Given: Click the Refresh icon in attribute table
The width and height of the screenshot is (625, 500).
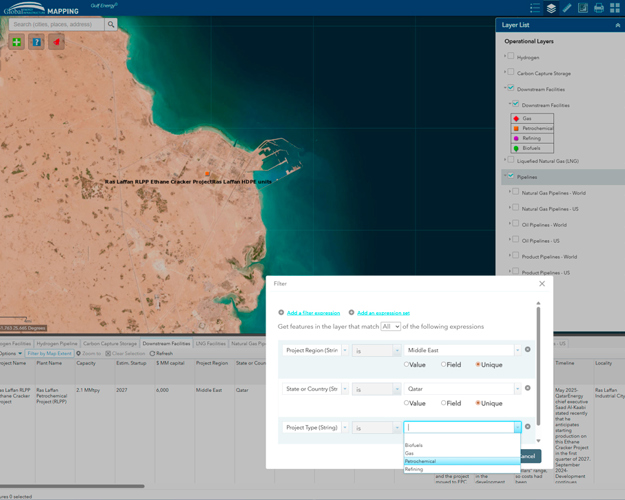Looking at the screenshot, I should tap(152, 353).
